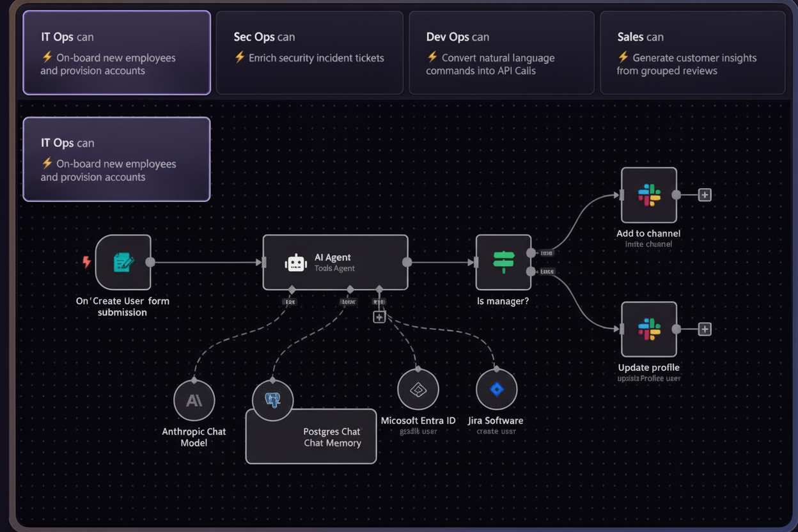Viewport: 798px width, 532px height.
Task: Click the red lightning trigger icon
Action: pos(87,262)
